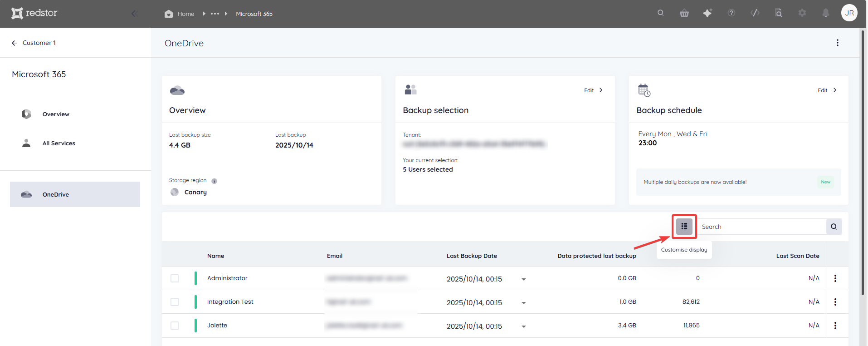Viewport: 868px width, 346px height.
Task: Click the 3.4 GB value for Jolette
Action: [627, 325]
